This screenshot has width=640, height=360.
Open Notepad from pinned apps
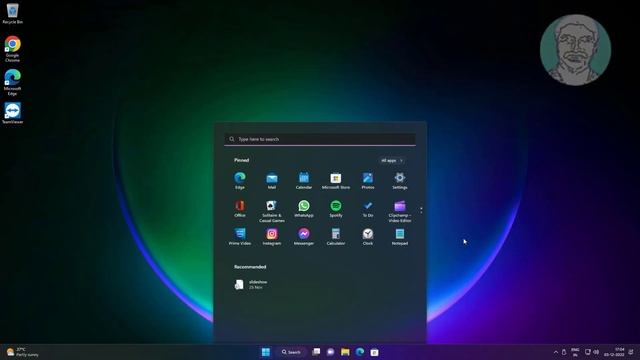(x=400, y=237)
